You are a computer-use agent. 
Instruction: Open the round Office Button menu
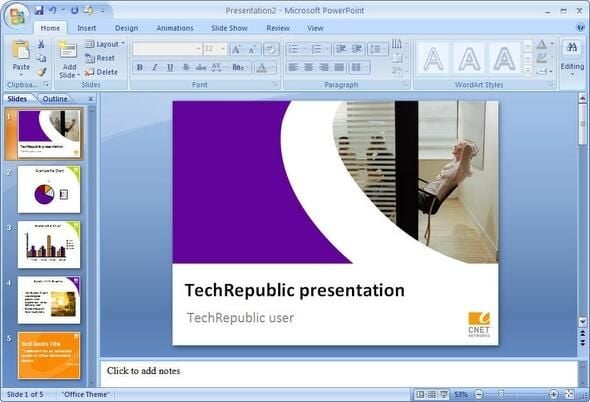[17, 16]
